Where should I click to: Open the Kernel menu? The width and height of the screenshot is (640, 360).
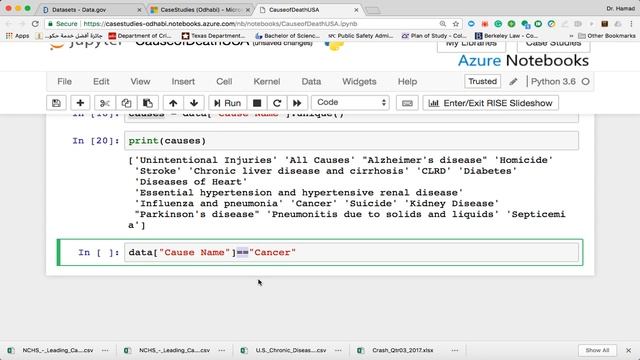[x=267, y=82]
